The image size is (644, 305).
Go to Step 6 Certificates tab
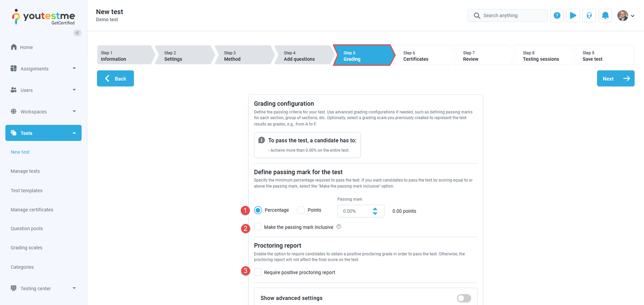pos(423,56)
